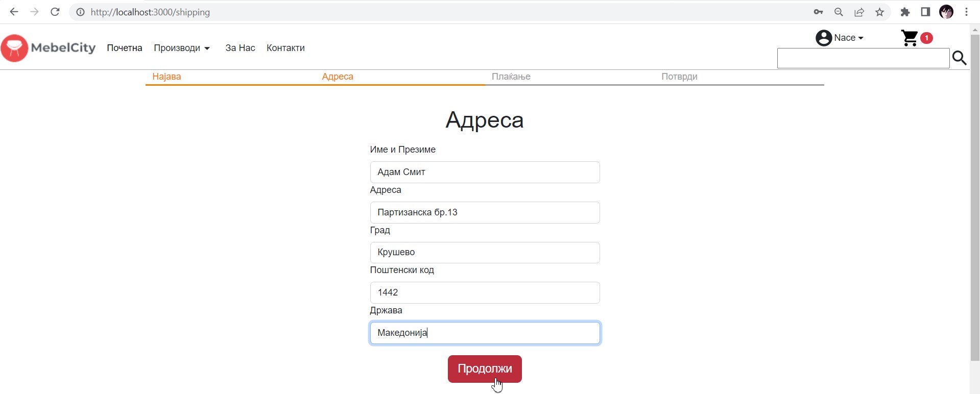Open browser three-dot menu
The image size is (980, 394).
click(x=966, y=12)
